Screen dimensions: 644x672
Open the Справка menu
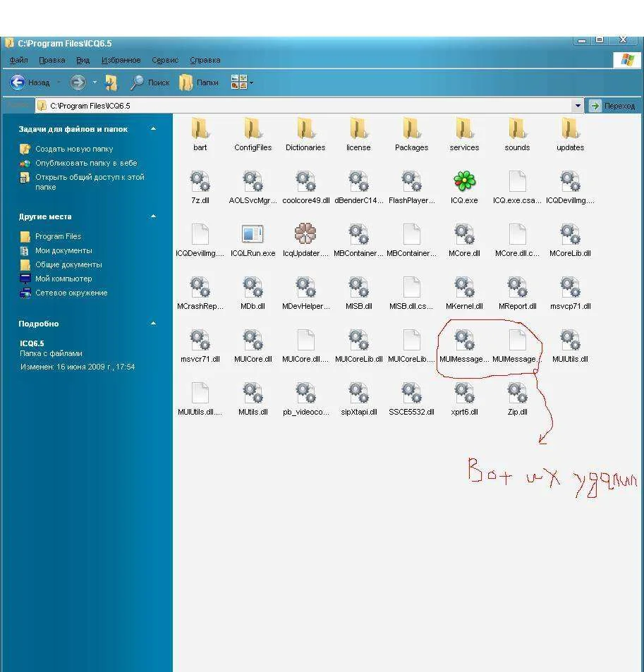click(x=205, y=60)
